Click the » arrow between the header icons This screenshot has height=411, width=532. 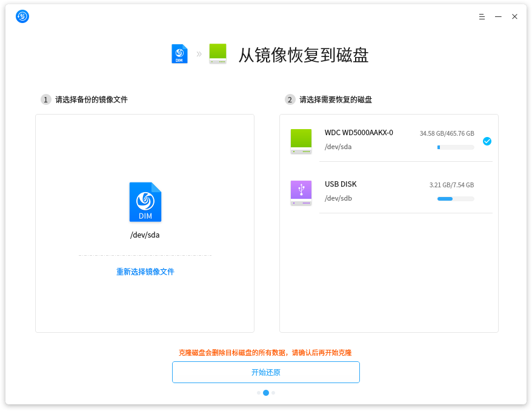point(198,54)
